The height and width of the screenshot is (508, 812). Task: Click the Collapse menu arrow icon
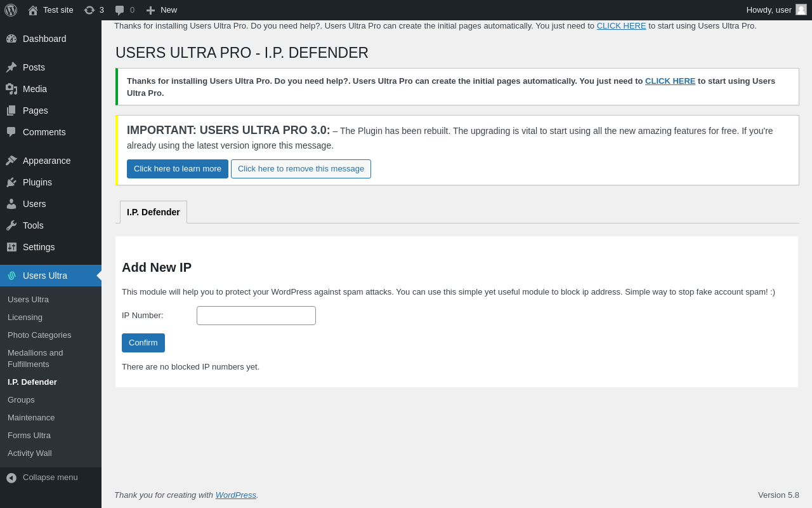pyautogui.click(x=11, y=478)
